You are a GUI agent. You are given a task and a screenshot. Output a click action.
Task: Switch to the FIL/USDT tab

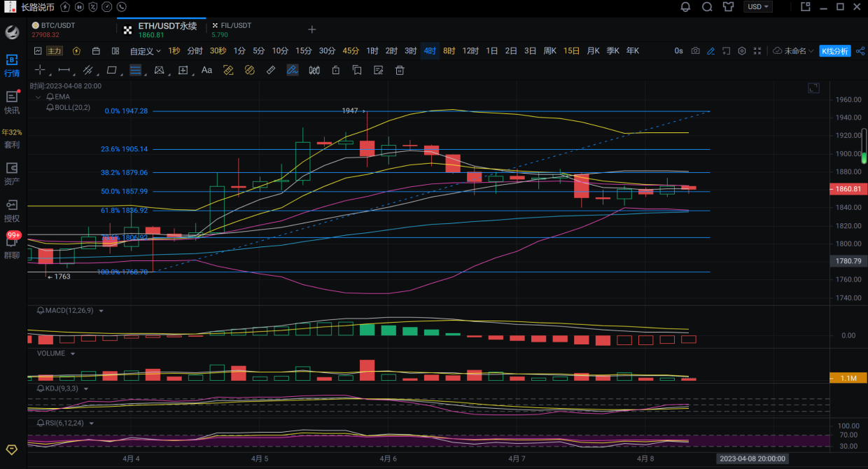point(234,29)
